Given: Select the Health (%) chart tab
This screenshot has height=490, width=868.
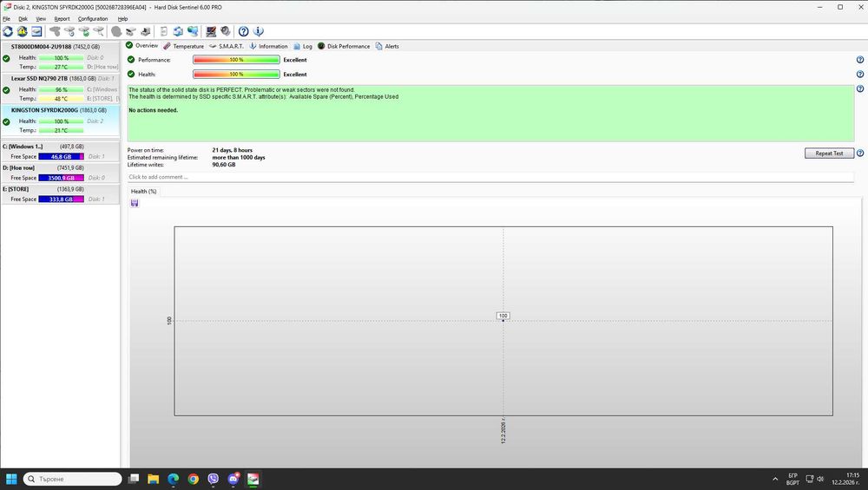Looking at the screenshot, I should [144, 192].
